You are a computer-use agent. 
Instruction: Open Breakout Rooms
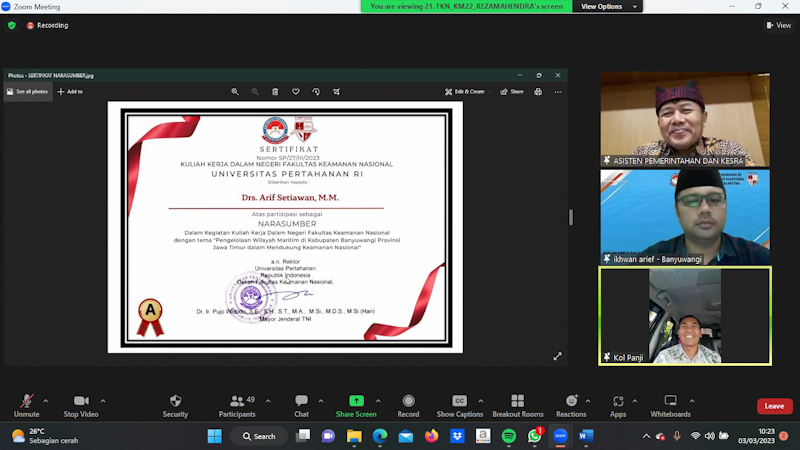tap(518, 406)
